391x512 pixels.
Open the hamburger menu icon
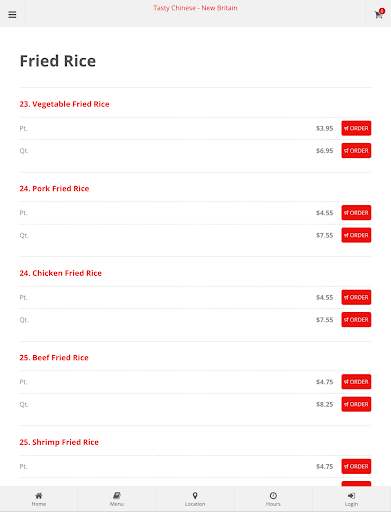click(x=12, y=15)
